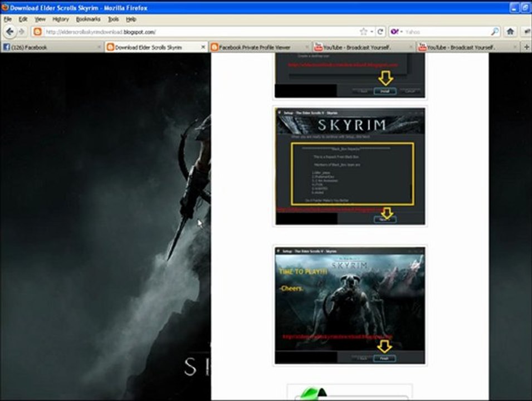Screen dimensions: 532x401
Task: Select the Download Elder Scrolls Skyrim tab
Action: (156, 47)
